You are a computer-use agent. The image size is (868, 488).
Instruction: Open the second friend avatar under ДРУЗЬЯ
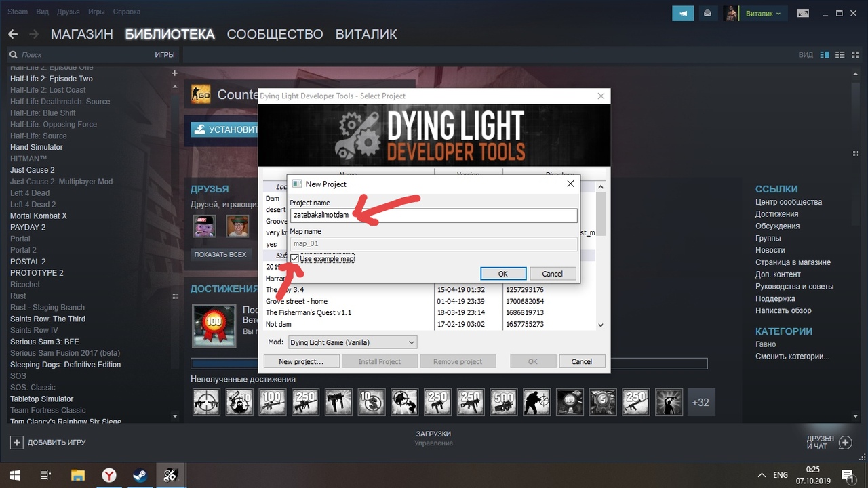tap(237, 227)
